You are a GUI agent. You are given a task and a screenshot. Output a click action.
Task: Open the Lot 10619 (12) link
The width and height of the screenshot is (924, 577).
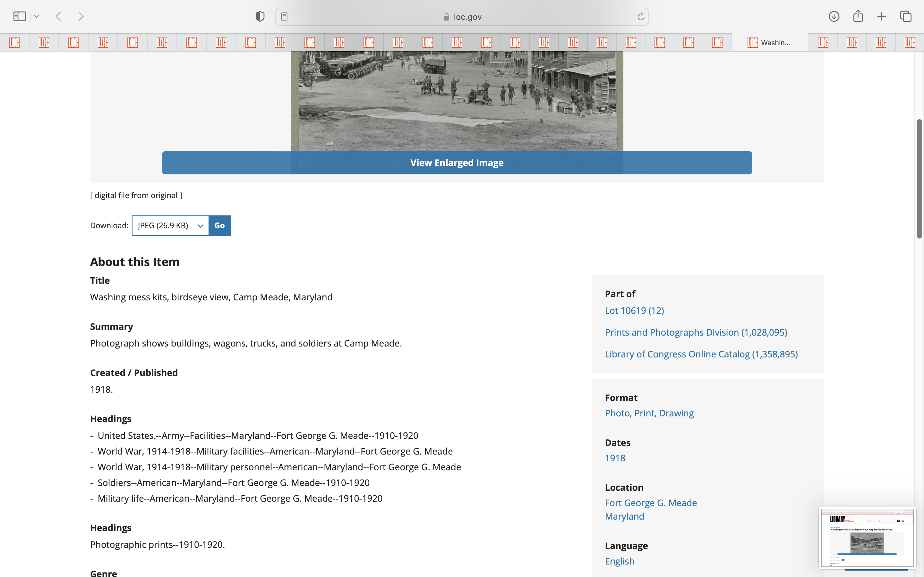634,310
